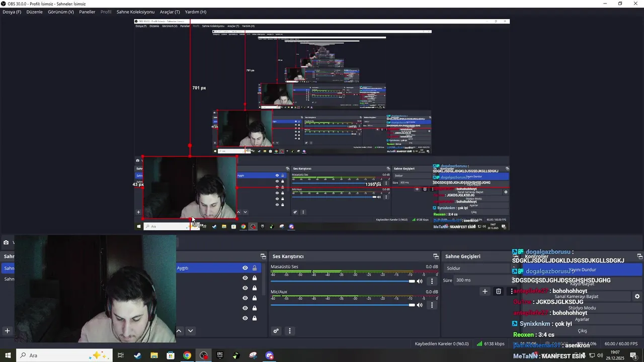Mute the Mic/Aux speaker icon
644x362 pixels.
coord(420,305)
